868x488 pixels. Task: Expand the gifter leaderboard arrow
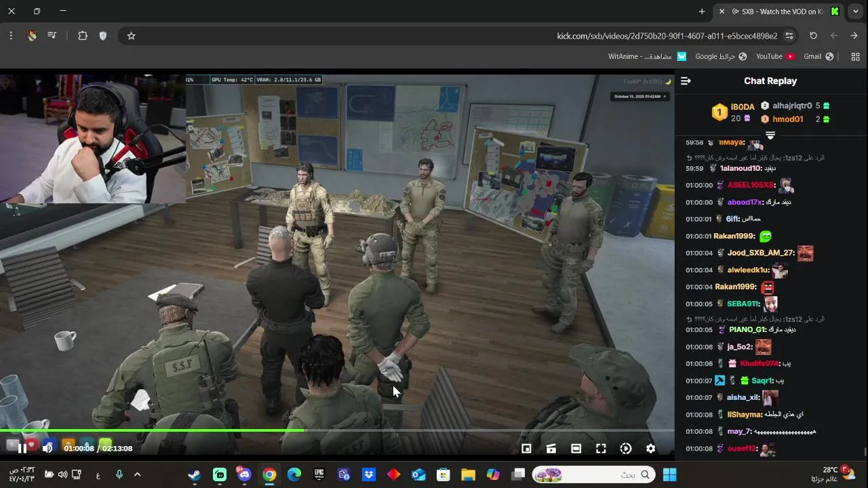[x=770, y=136]
